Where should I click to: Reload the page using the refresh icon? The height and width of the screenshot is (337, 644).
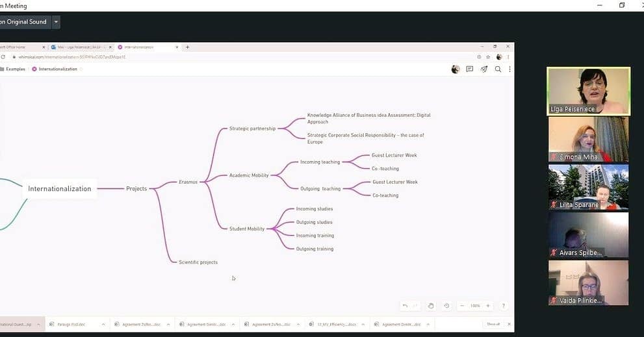tap(3, 57)
